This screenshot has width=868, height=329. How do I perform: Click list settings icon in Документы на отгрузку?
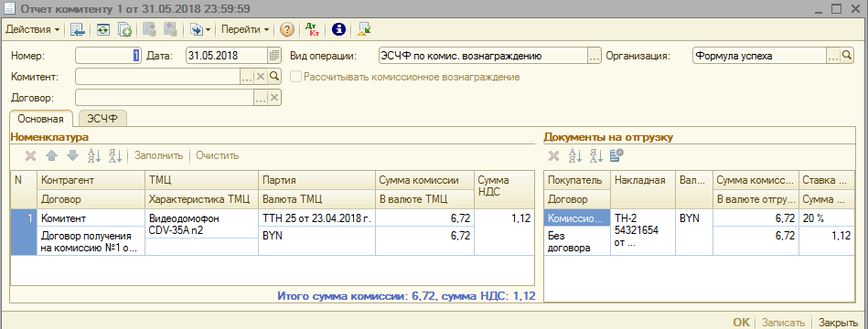pos(616,156)
